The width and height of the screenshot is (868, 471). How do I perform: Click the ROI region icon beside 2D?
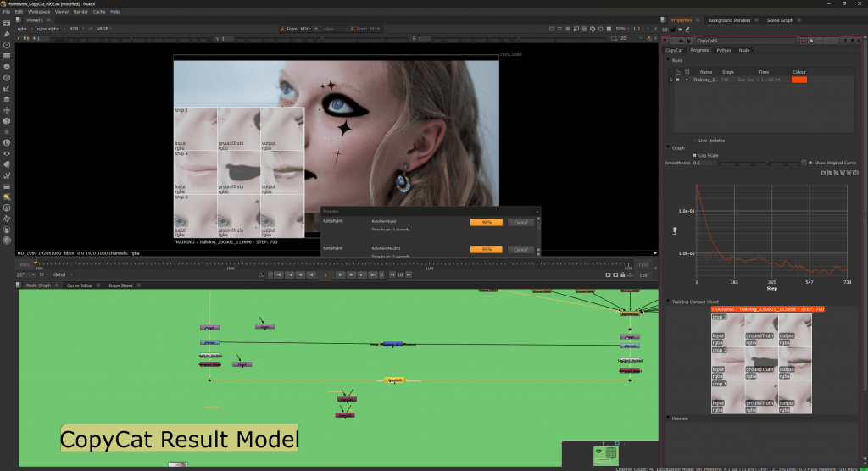614,39
